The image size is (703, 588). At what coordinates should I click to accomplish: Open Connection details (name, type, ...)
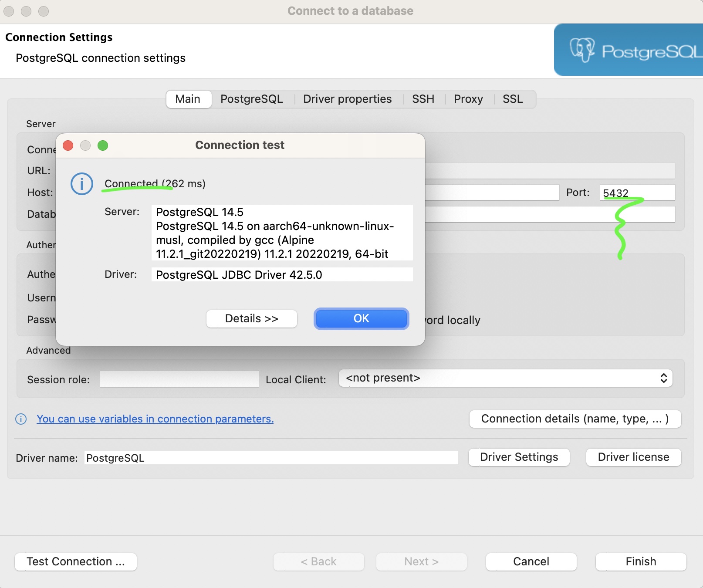(575, 419)
